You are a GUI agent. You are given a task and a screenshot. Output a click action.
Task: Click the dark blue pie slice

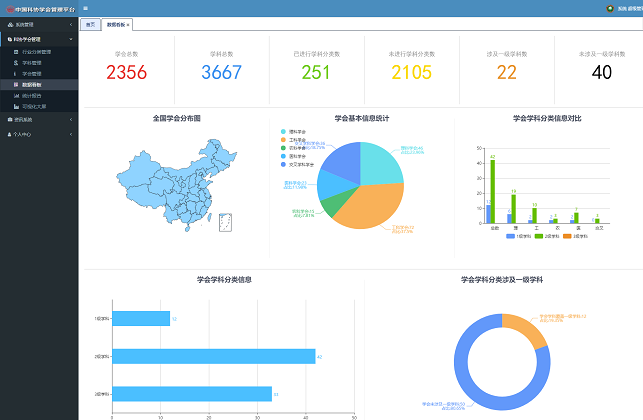[x=344, y=162]
